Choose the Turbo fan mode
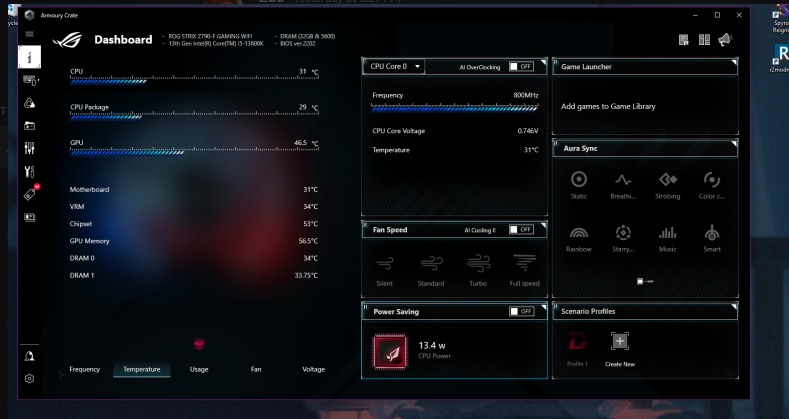The height and width of the screenshot is (419, 789). (478, 271)
